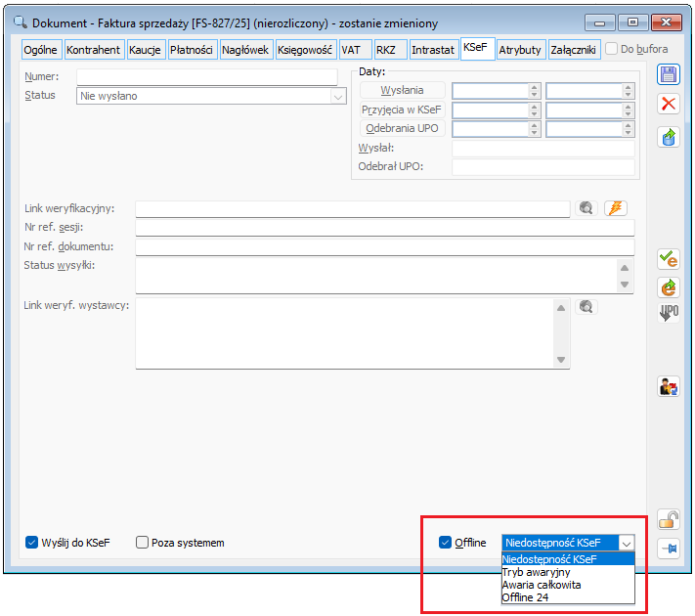The height and width of the screenshot is (616, 695).
Task: Click magnifier icon next to Link weryfikacyjny
Action: point(586,208)
